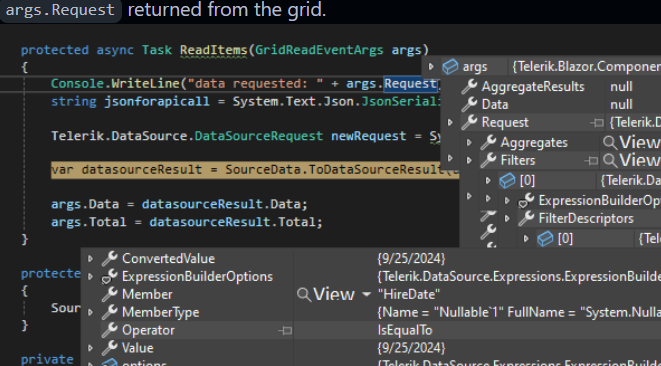The image size is (661, 366).
Task: Click the highlighted datasourceResult breakpoint line
Action: click(255, 170)
